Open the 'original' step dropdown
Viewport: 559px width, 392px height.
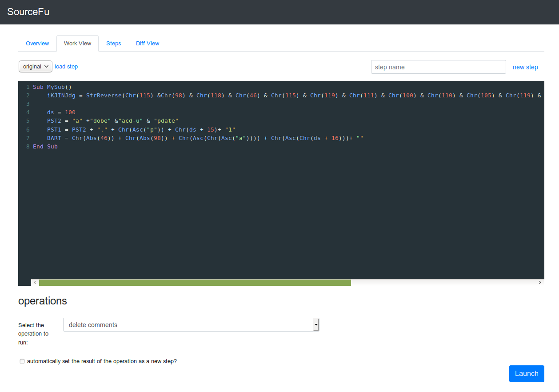coord(36,67)
